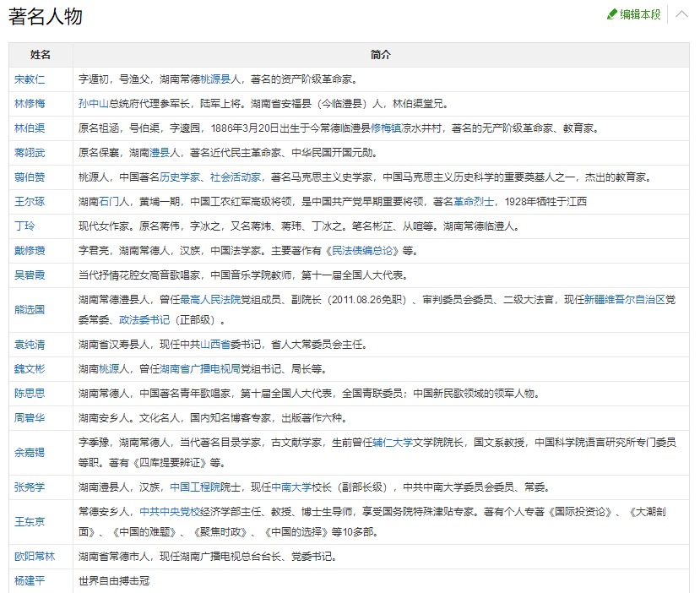Open the 魏文彬 name link

[30, 369]
